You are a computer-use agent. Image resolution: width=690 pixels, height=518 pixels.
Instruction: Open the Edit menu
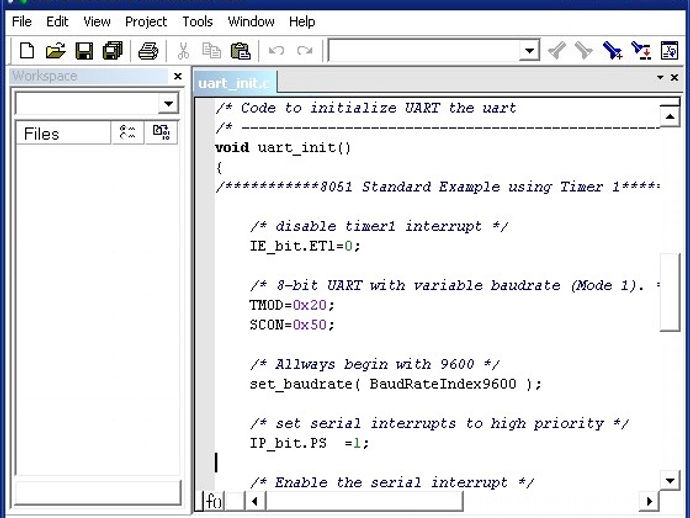tap(57, 22)
